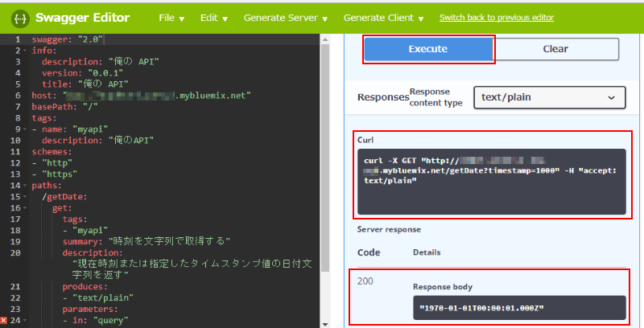Image resolution: width=644 pixels, height=328 pixels.
Task: Click the host line ending mybluemix.net
Action: point(142,96)
